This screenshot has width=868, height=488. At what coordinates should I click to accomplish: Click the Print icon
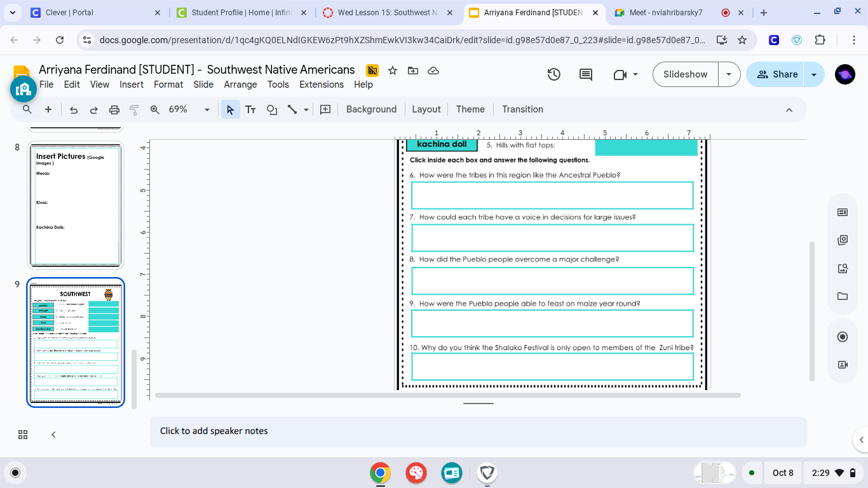(x=114, y=110)
